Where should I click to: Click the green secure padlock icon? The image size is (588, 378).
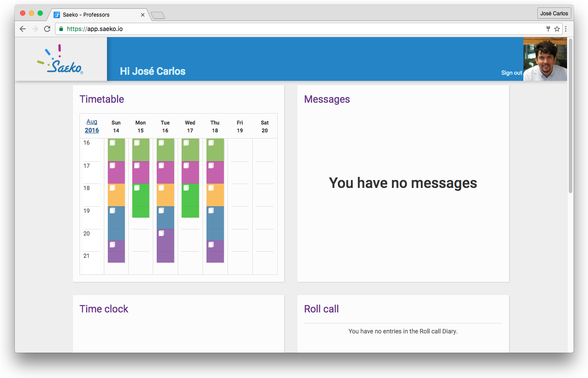[x=61, y=29]
